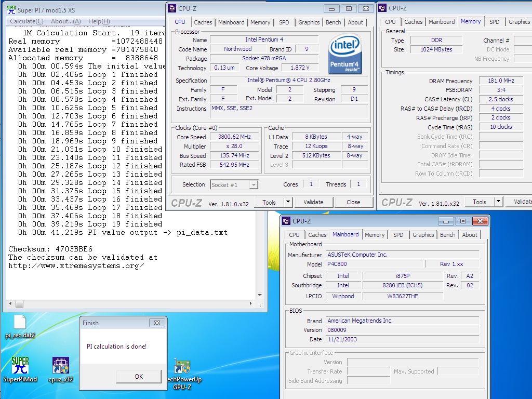This screenshot has width=532, height=399.
Task: Select SPD tab in Memory window
Action: tap(495, 22)
